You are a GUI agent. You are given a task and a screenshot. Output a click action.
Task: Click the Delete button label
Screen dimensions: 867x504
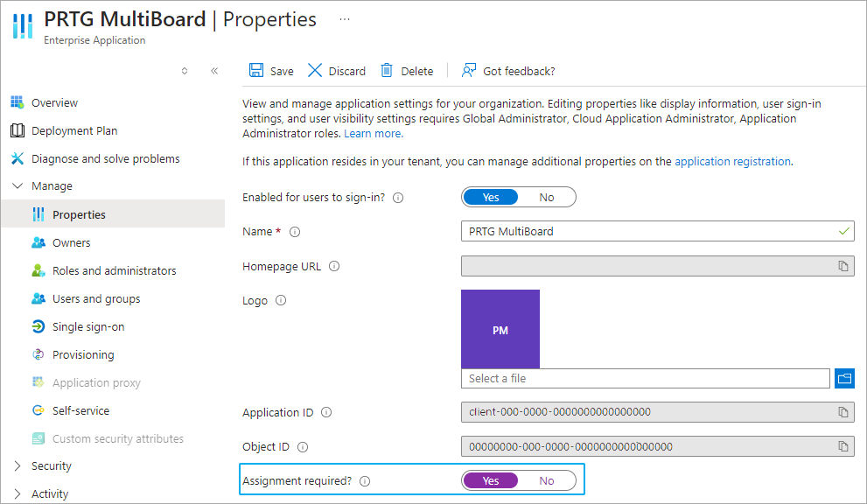pos(417,72)
